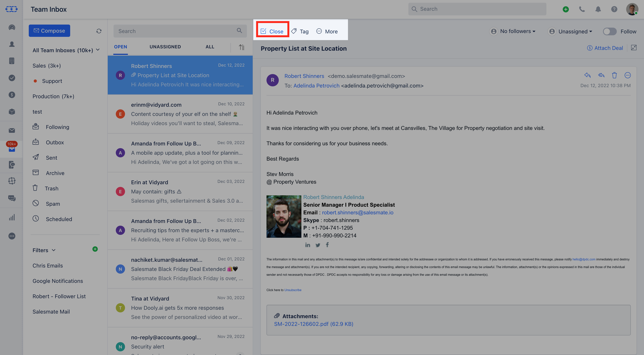This screenshot has height=355, width=644.
Task: Open the Reports bar-chart icon in sidebar
Action: pyautogui.click(x=12, y=217)
